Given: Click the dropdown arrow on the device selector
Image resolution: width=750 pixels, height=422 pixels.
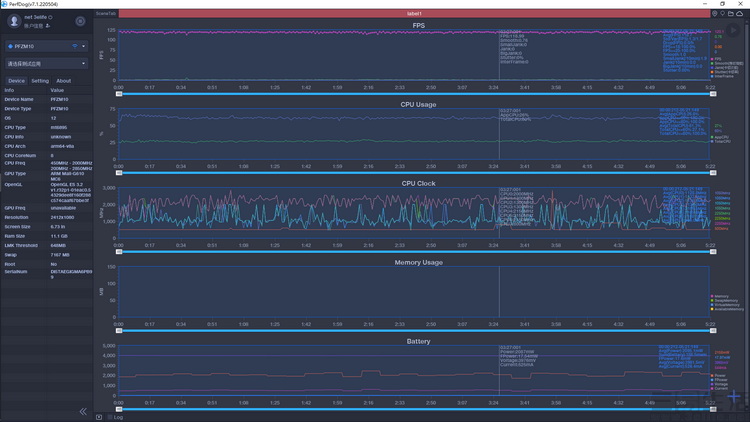Looking at the screenshot, I should (83, 46).
